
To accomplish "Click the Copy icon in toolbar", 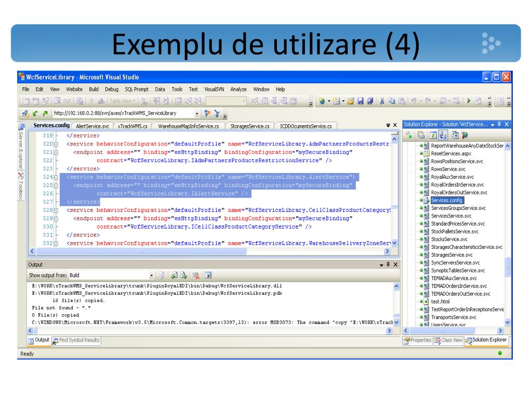I will coord(392,101).
